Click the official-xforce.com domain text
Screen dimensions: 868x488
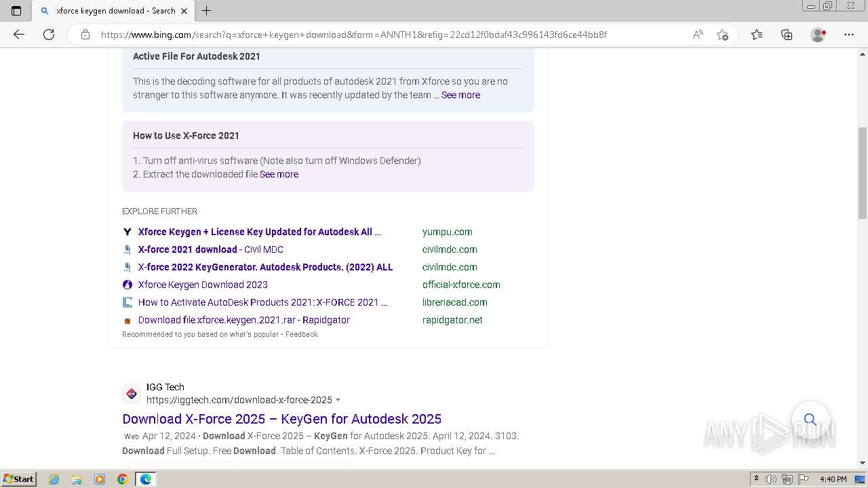coord(461,285)
